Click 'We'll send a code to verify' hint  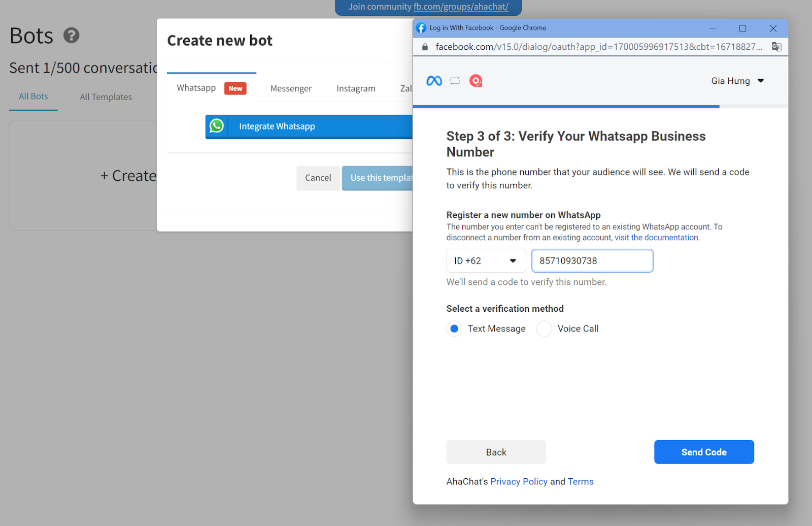(526, 282)
